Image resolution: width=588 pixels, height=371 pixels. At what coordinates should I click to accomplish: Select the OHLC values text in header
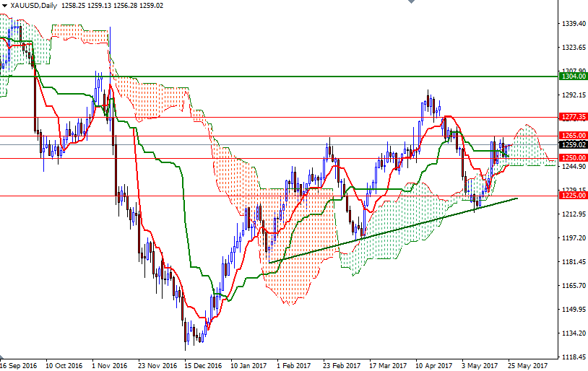coord(112,6)
